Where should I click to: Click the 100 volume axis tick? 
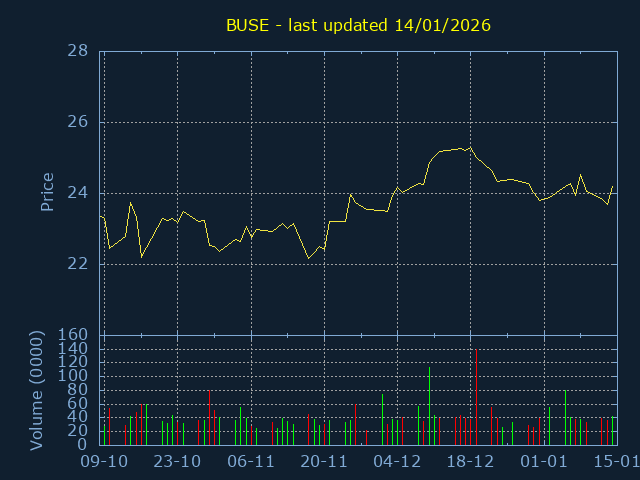pyautogui.click(x=74, y=376)
